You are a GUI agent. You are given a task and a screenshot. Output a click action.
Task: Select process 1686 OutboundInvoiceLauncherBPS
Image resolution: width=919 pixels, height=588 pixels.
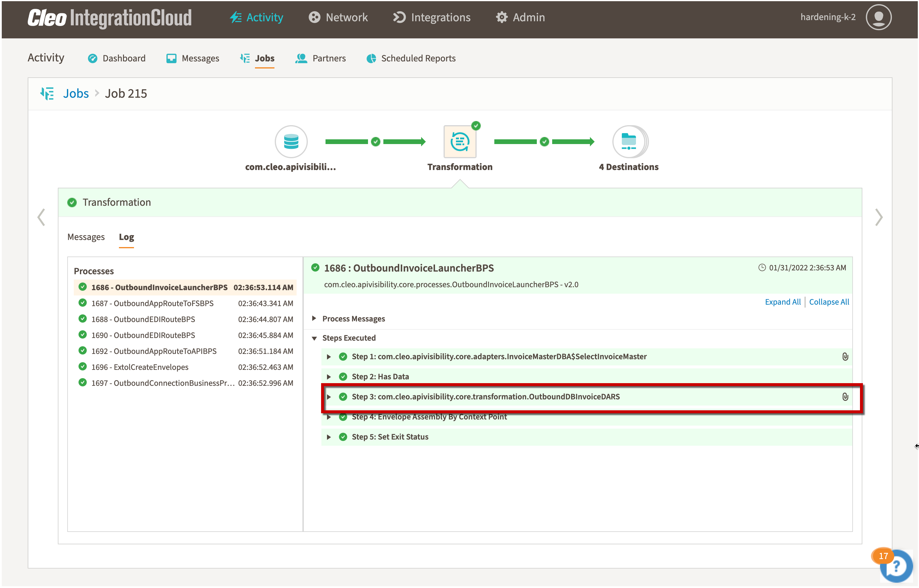click(185, 287)
